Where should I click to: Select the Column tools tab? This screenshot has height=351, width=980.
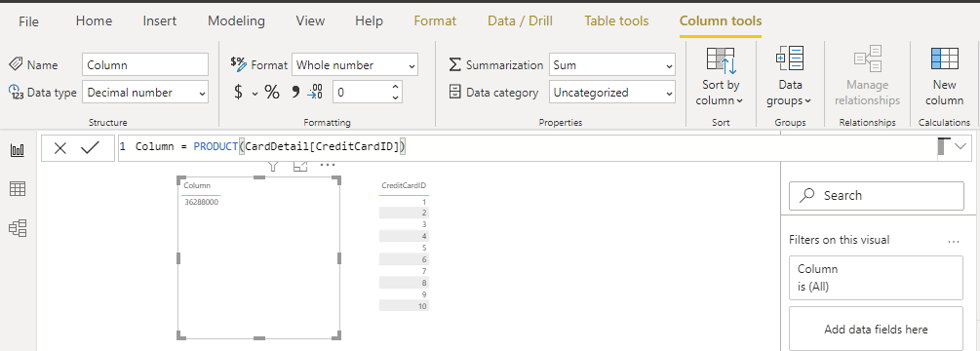pyautogui.click(x=721, y=21)
